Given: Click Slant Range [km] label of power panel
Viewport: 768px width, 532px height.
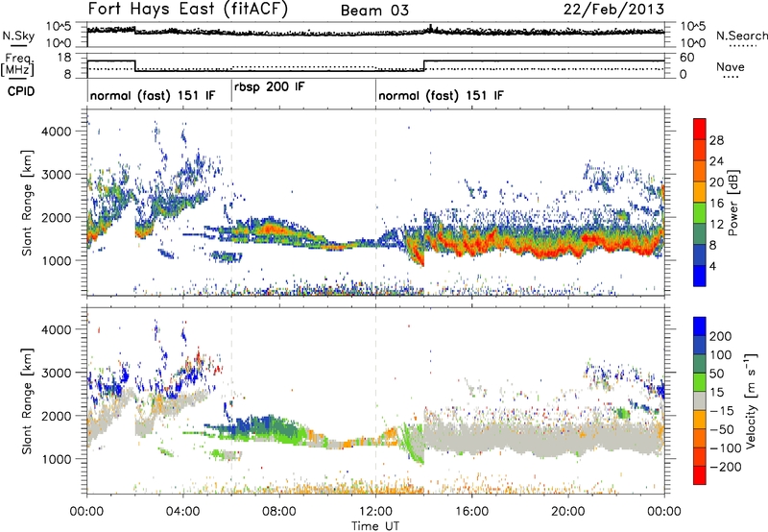Looking at the screenshot, I should [27, 204].
